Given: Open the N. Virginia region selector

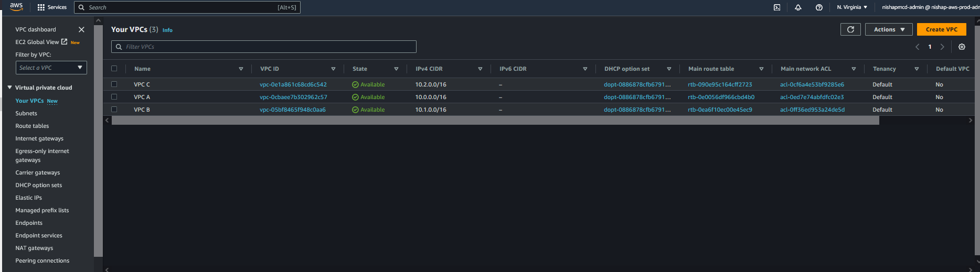Looking at the screenshot, I should click(x=851, y=7).
